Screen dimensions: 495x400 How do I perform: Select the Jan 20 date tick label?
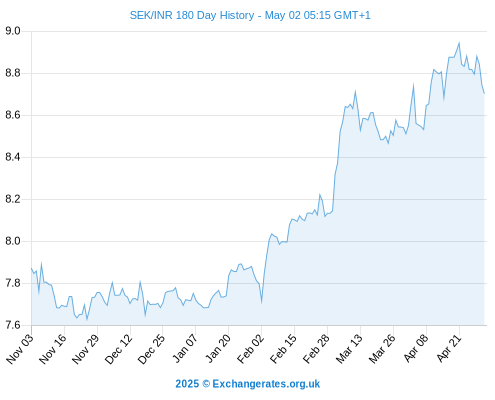218,348
